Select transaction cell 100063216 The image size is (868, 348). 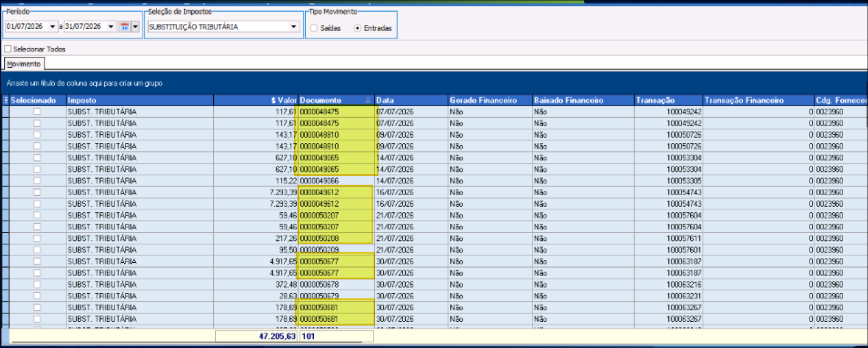coord(668,284)
